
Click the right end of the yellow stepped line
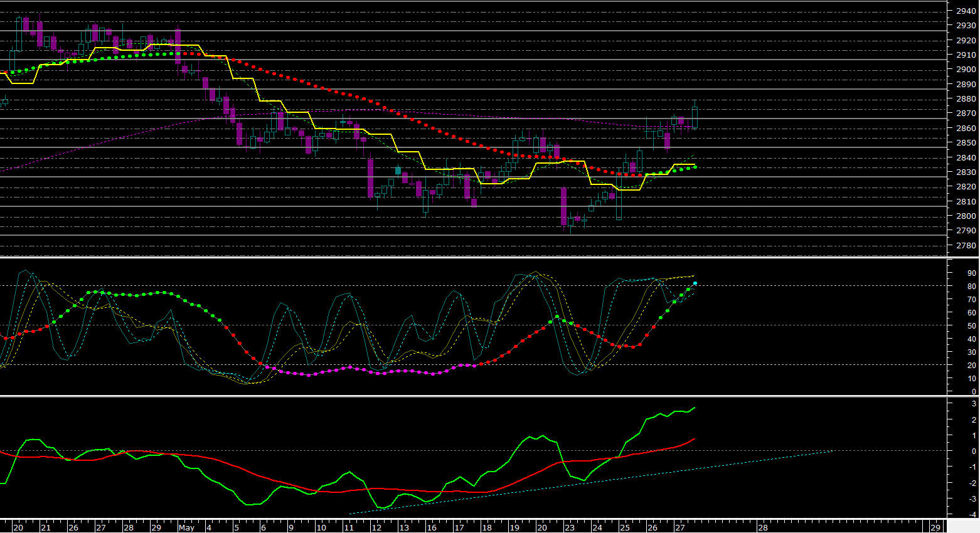695,164
